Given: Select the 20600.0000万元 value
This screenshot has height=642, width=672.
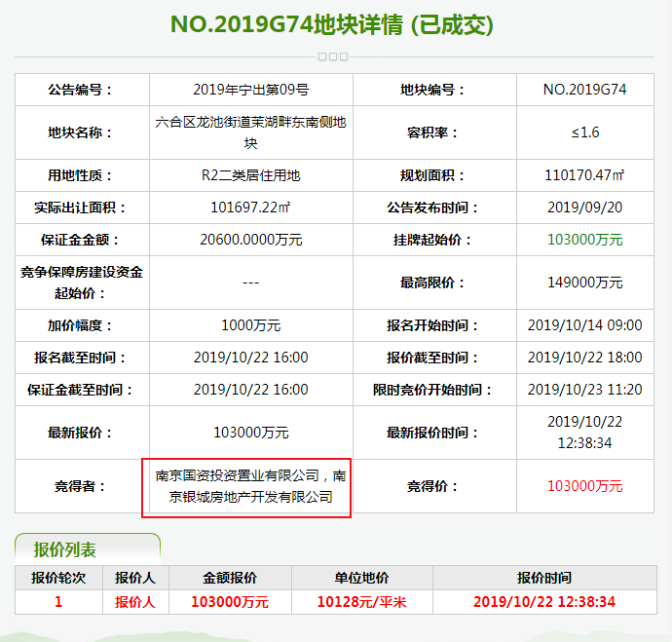Looking at the screenshot, I should click(250, 240).
